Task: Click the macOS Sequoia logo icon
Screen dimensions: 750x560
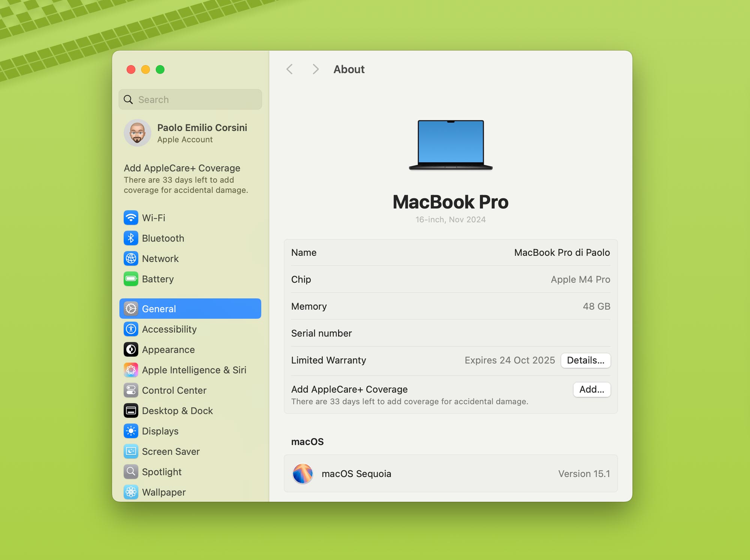Action: pos(303,473)
